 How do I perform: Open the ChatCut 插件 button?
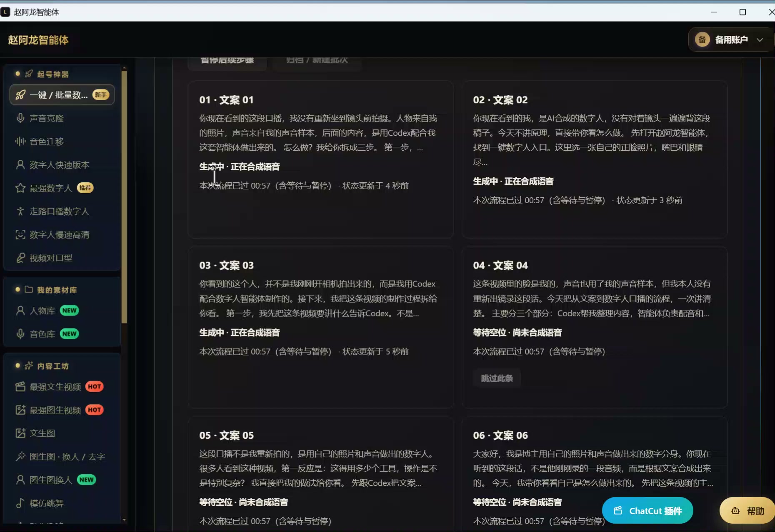pyautogui.click(x=647, y=511)
